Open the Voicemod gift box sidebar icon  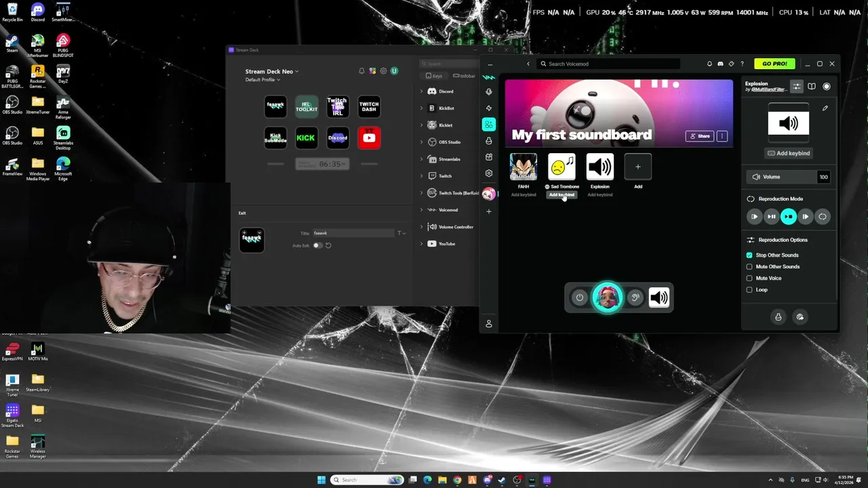pyautogui.click(x=488, y=157)
